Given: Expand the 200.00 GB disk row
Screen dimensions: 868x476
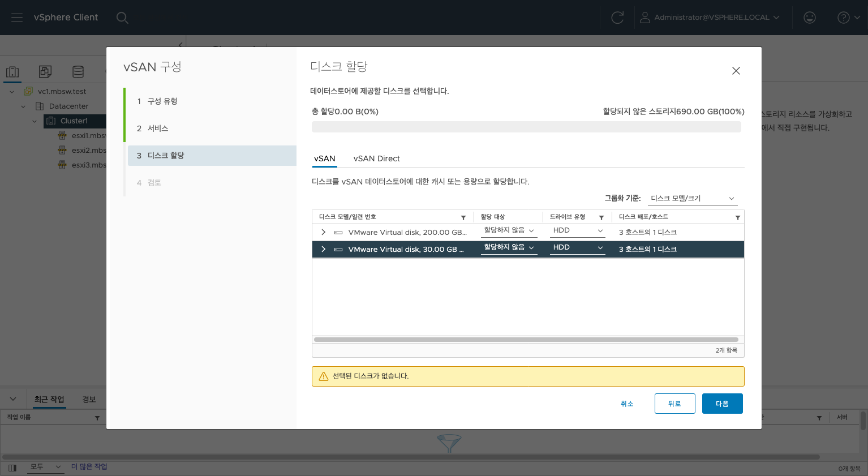Looking at the screenshot, I should (323, 232).
